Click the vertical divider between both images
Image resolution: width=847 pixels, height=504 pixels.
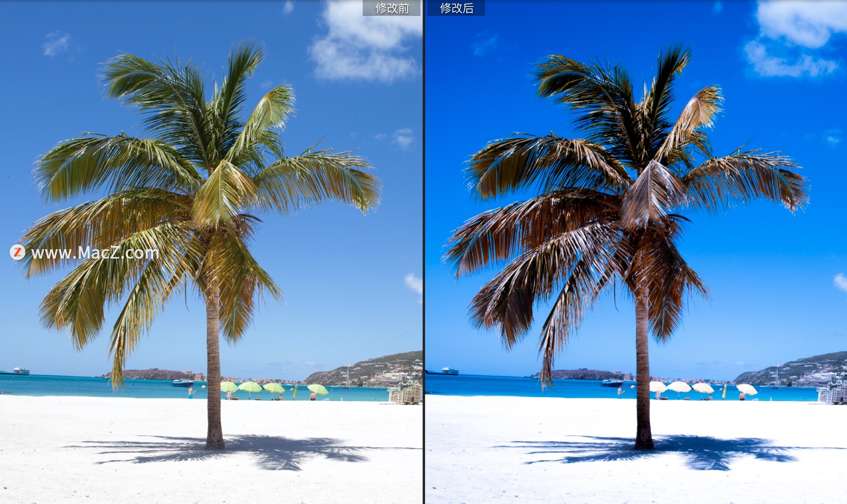(423, 252)
